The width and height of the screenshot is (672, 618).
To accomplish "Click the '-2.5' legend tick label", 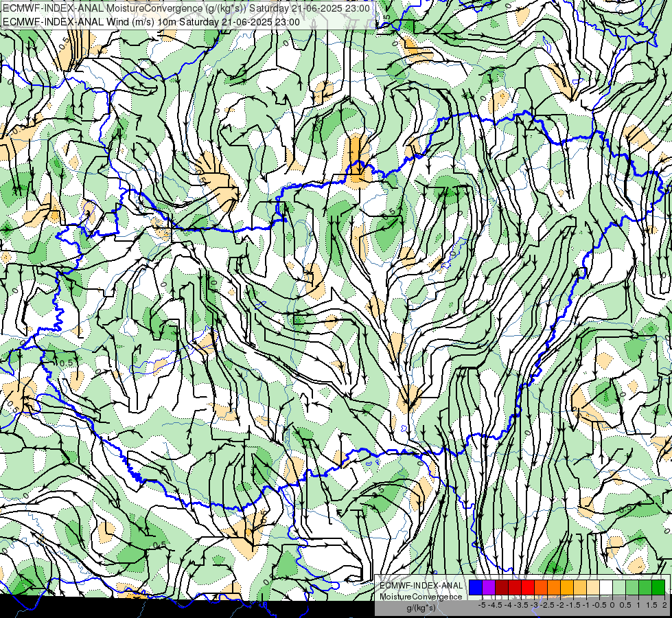I will click(x=547, y=605).
